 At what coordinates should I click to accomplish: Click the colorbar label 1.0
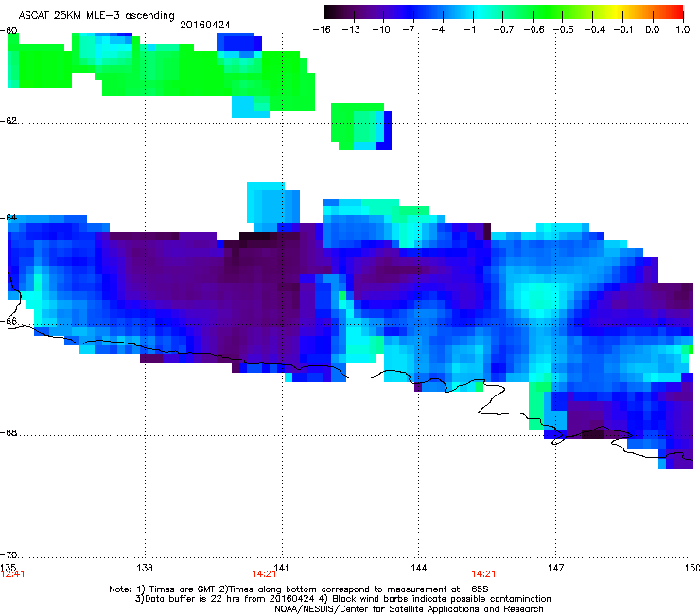(683, 30)
